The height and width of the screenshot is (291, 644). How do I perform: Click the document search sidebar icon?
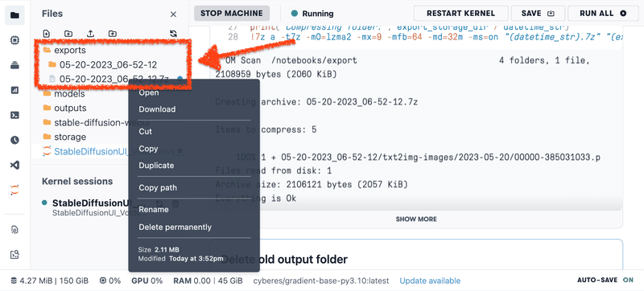(14, 230)
